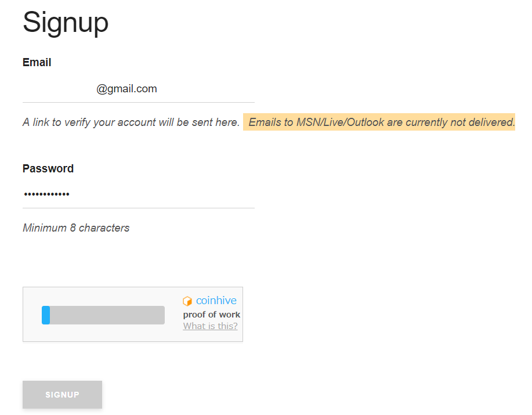Click the "A link to verify your account" note

pos(131,122)
